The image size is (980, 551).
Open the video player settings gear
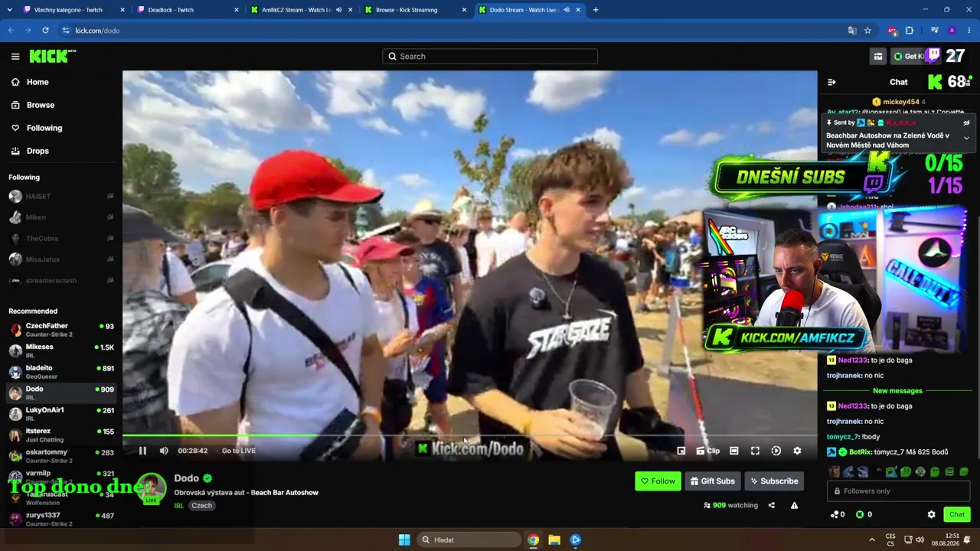(x=797, y=451)
